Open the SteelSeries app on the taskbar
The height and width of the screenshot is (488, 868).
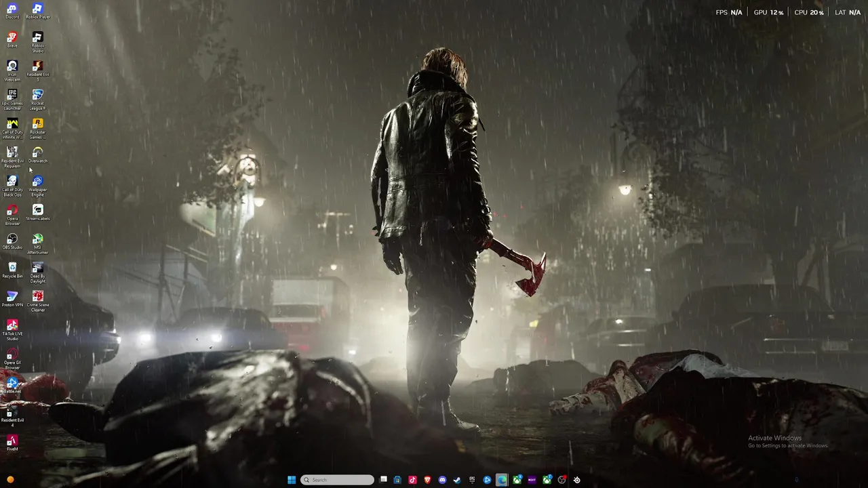click(576, 480)
